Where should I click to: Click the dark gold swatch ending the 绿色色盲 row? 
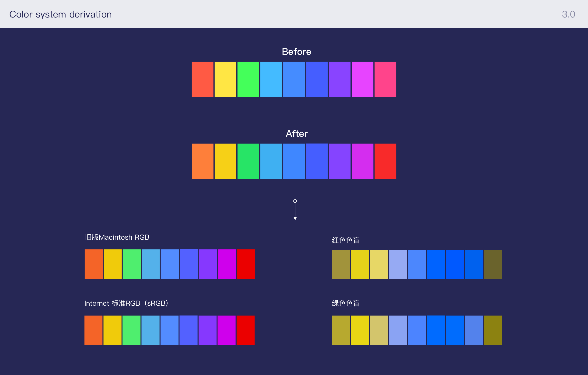coord(493,330)
